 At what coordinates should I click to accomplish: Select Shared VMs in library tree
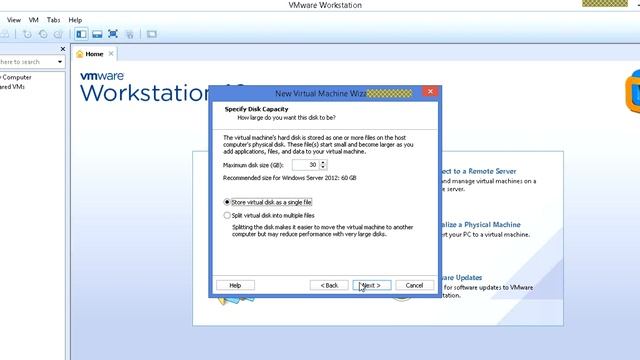12,87
